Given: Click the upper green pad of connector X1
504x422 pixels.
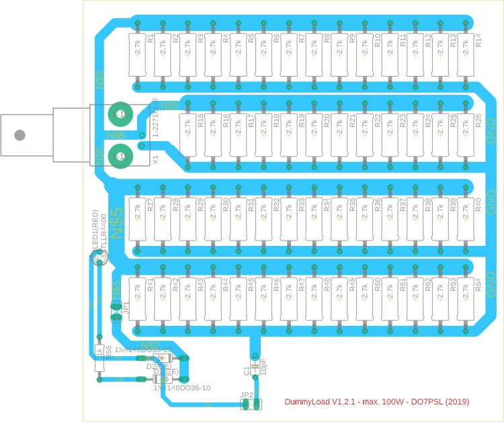Looking at the screenshot, I should click(121, 115).
